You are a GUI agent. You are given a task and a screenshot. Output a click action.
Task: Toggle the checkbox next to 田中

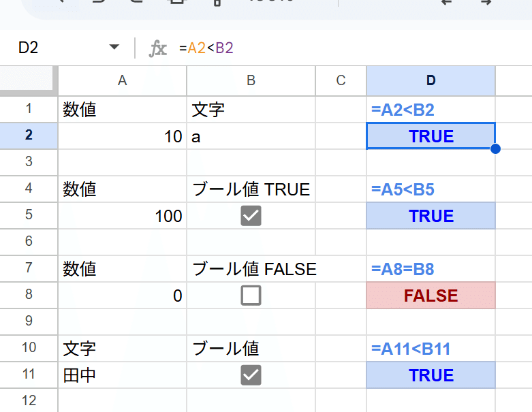(x=251, y=375)
